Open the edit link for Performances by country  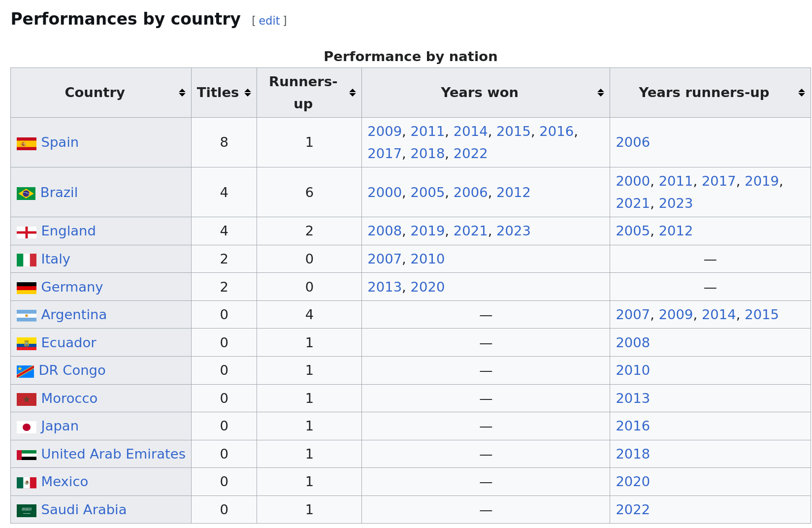pyautogui.click(x=269, y=21)
